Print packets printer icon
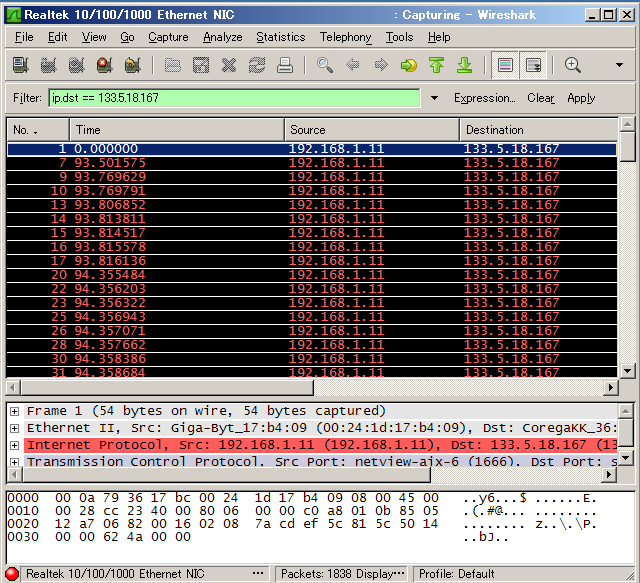The height and width of the screenshot is (583, 640). point(285,65)
